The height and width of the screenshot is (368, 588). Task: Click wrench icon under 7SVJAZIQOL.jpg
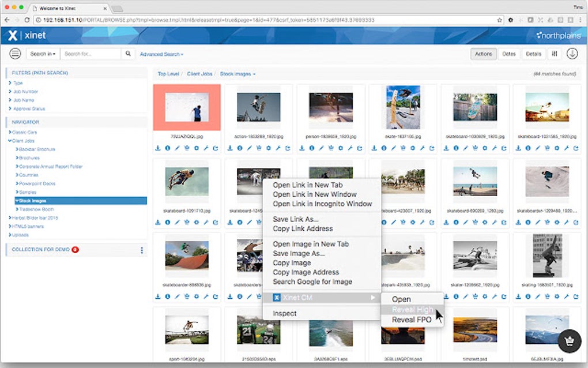point(206,148)
